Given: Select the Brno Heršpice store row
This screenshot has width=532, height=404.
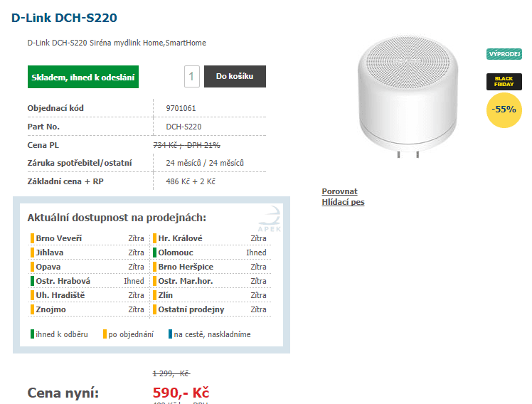Looking at the screenshot, I should (x=210, y=267).
